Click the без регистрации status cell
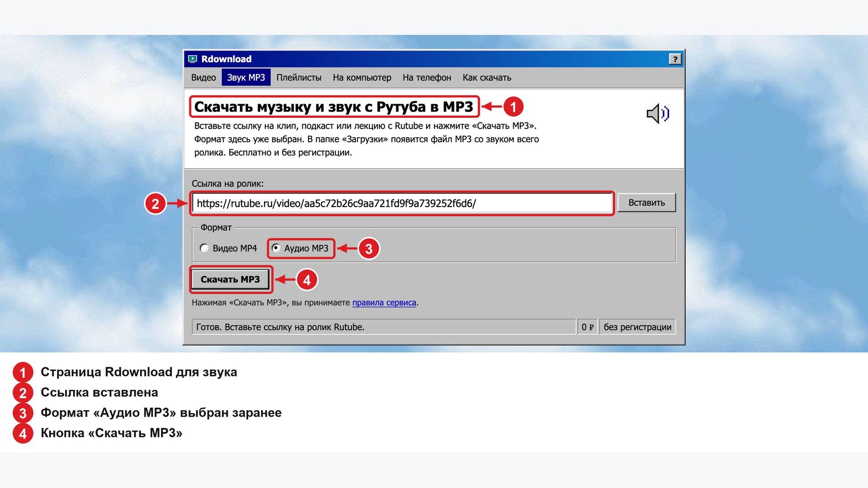The width and height of the screenshot is (868, 488). click(637, 327)
